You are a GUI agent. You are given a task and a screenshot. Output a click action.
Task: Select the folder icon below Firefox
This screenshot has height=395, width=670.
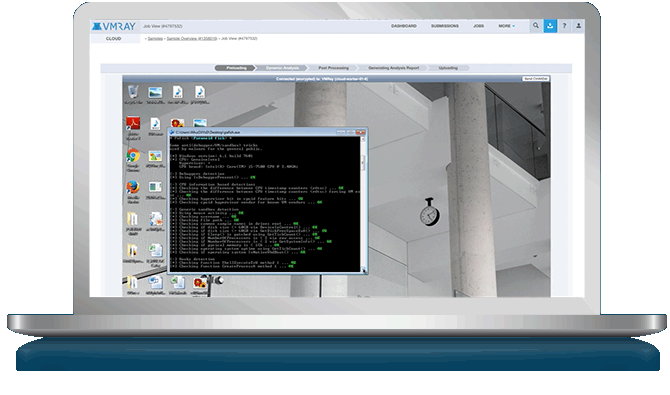(132, 223)
